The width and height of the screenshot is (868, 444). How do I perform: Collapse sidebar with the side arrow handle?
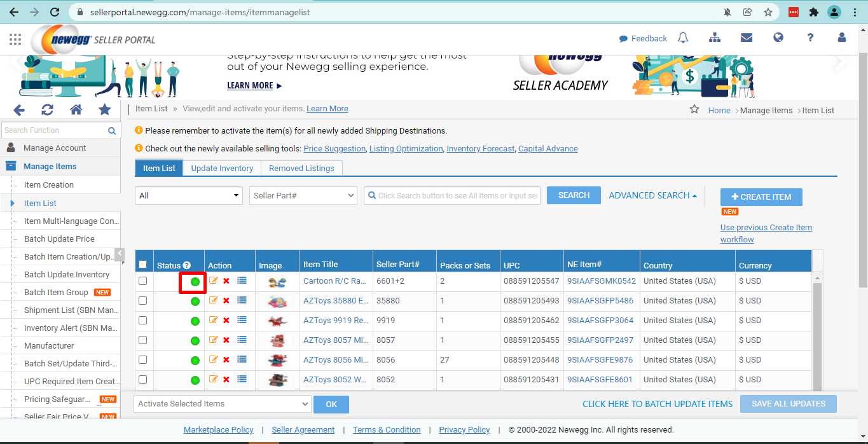click(120, 255)
